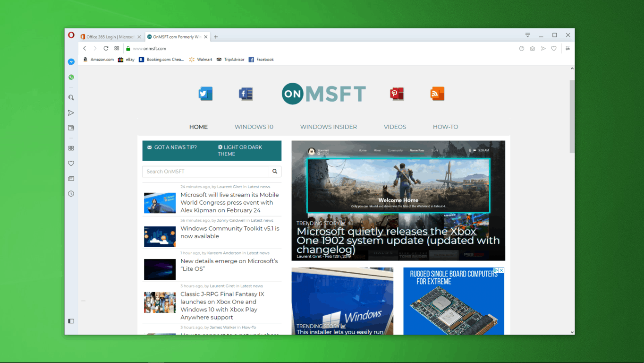Toggle Light or Dark Theme

pos(240,150)
